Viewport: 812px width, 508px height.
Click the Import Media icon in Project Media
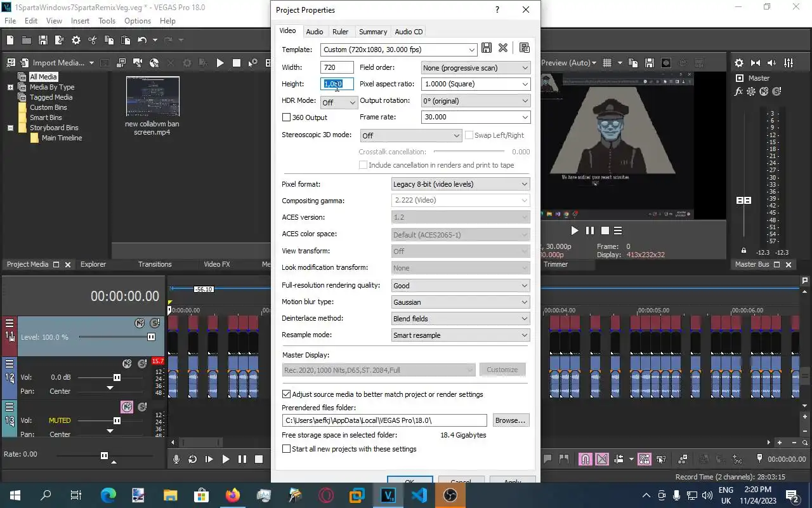pos(25,63)
